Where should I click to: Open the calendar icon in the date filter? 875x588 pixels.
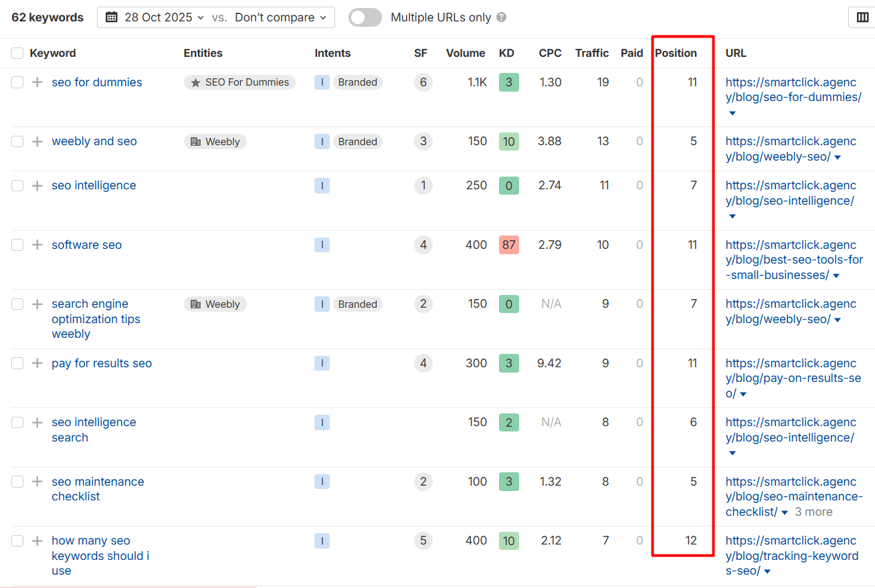pyautogui.click(x=111, y=17)
